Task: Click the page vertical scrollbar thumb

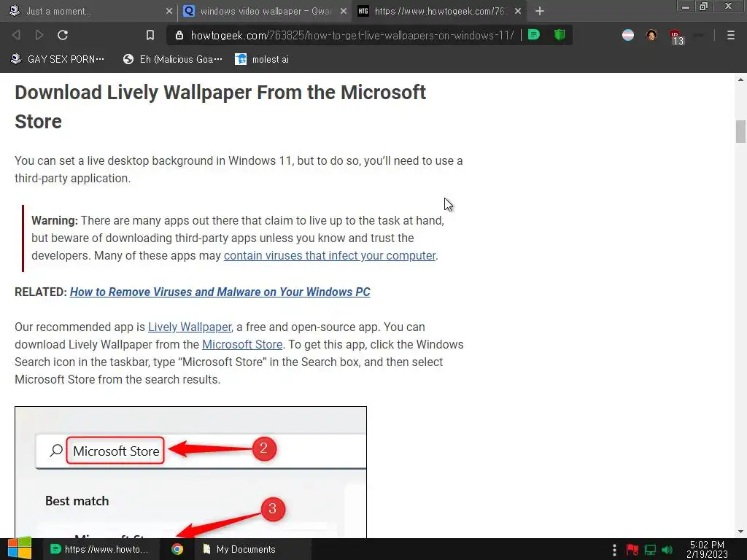Action: [740, 132]
